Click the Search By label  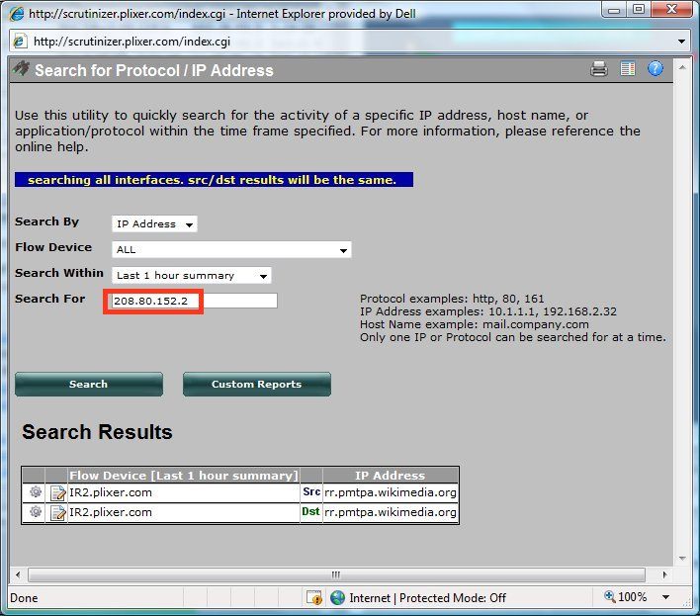[x=46, y=221]
